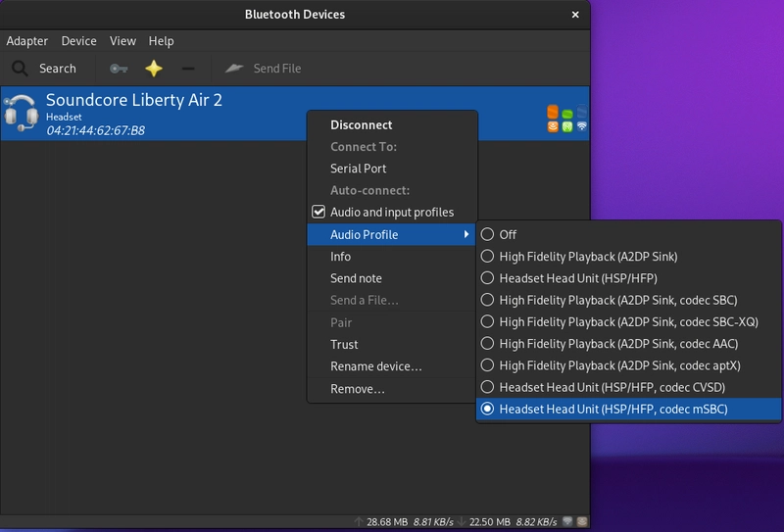Expand the Audio Profile submenu arrow

466,234
